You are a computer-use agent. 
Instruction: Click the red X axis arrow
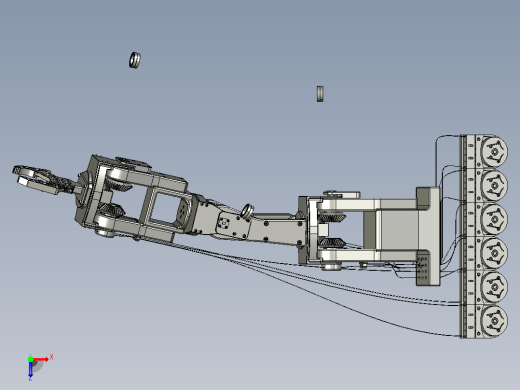(x=41, y=359)
